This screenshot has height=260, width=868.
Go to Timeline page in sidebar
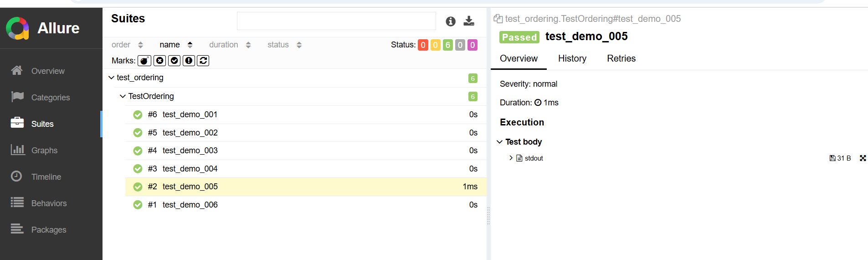click(x=46, y=177)
